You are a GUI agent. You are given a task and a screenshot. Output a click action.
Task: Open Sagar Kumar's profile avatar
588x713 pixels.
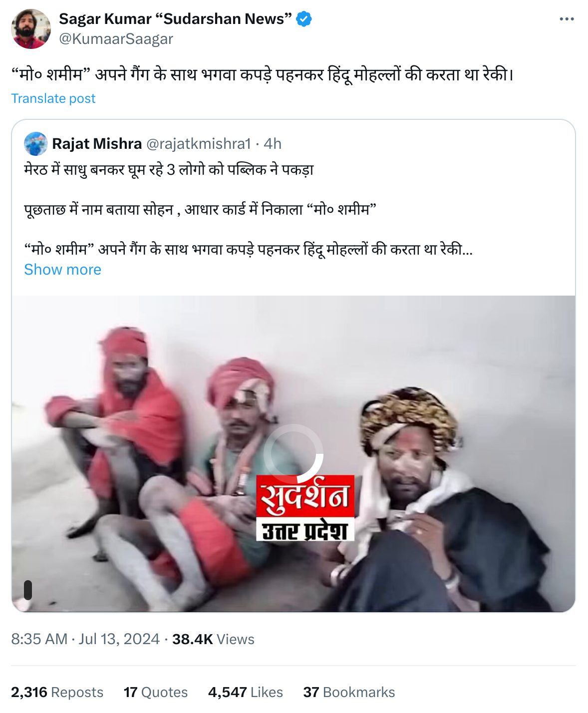click(31, 29)
